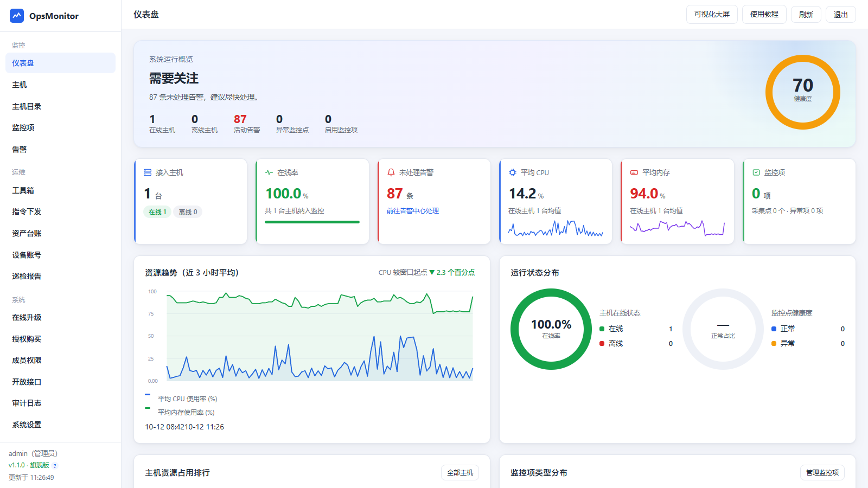Screen dimensions: 868x488
Task: Click the help question mark beside 旗舰版
Action: click(55, 466)
